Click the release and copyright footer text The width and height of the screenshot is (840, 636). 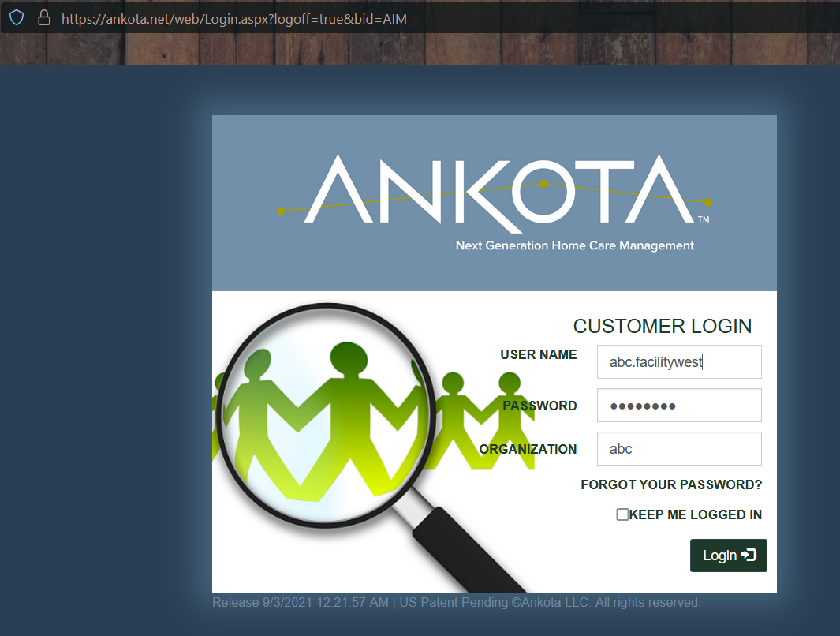point(457,602)
